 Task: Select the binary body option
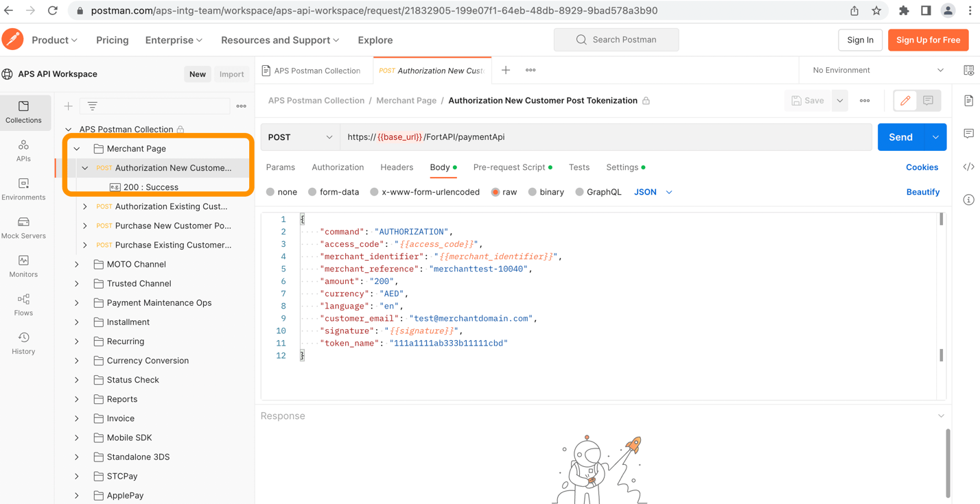[532, 192]
